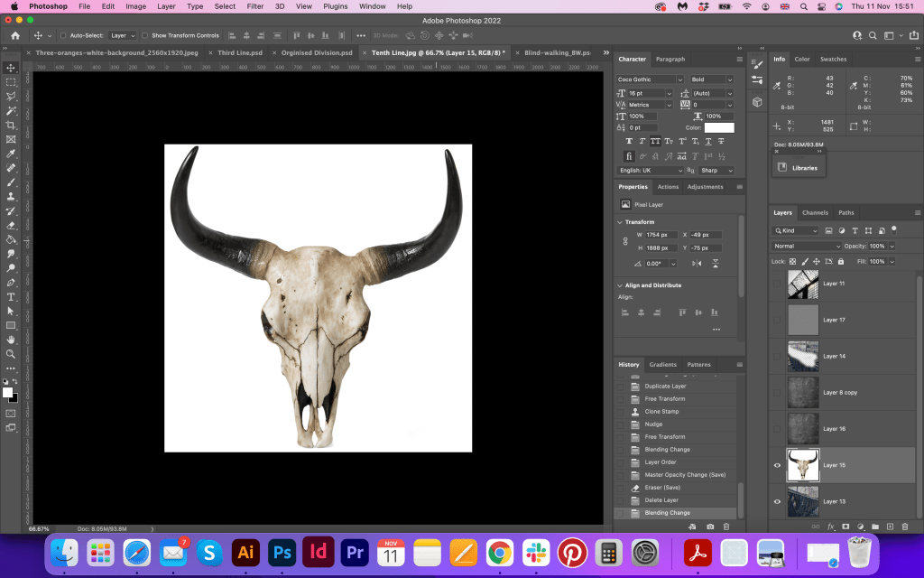The height and width of the screenshot is (578, 924).
Task: Choose the Eraser tool from the toolbar
Action: click(x=11, y=225)
